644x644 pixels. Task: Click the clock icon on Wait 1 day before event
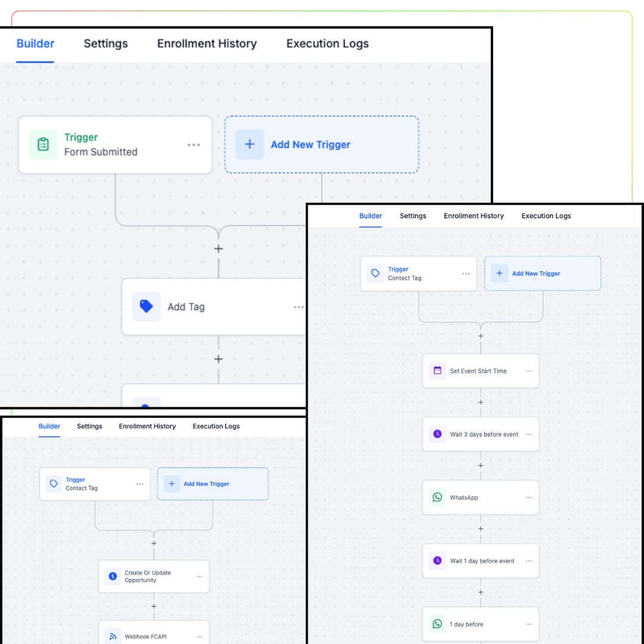[437, 561]
